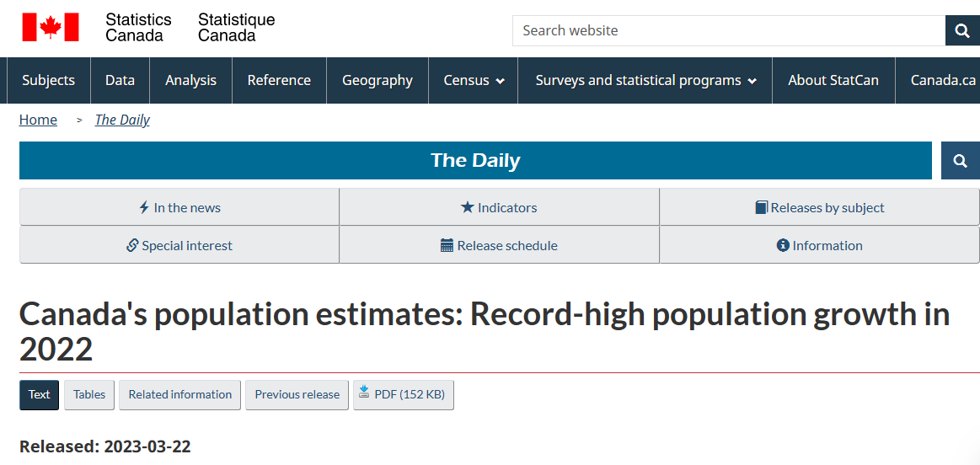Click the search magnifier button beside Search website
Screen dimensions: 980x465
click(962, 30)
